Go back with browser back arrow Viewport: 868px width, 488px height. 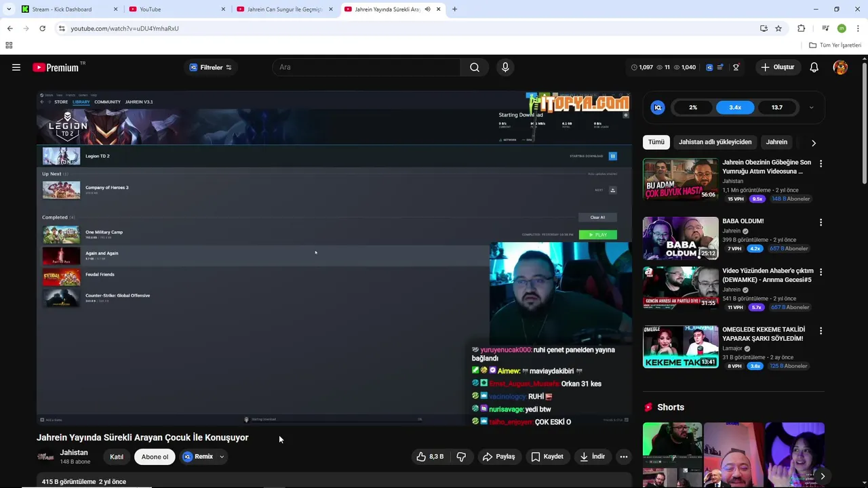click(x=9, y=28)
